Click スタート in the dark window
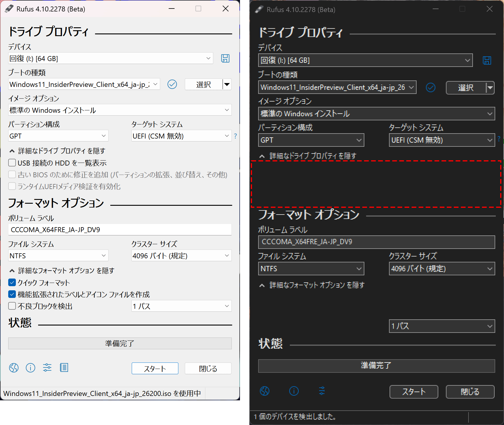Image resolution: width=504 pixels, height=425 pixels. coord(414,392)
